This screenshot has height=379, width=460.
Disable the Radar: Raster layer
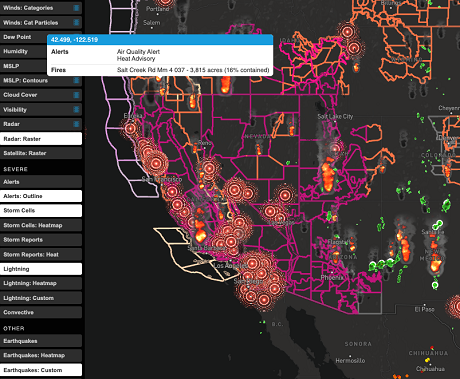(x=41, y=139)
